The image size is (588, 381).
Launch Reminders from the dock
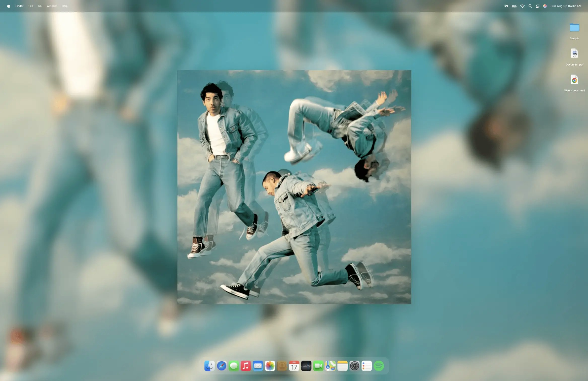click(x=366, y=366)
